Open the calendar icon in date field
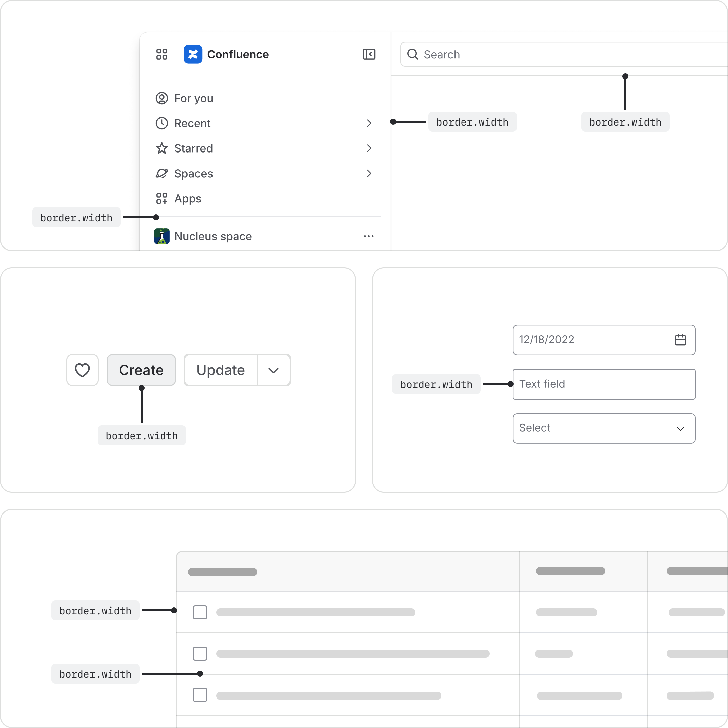This screenshot has height=728, width=728. 680,340
